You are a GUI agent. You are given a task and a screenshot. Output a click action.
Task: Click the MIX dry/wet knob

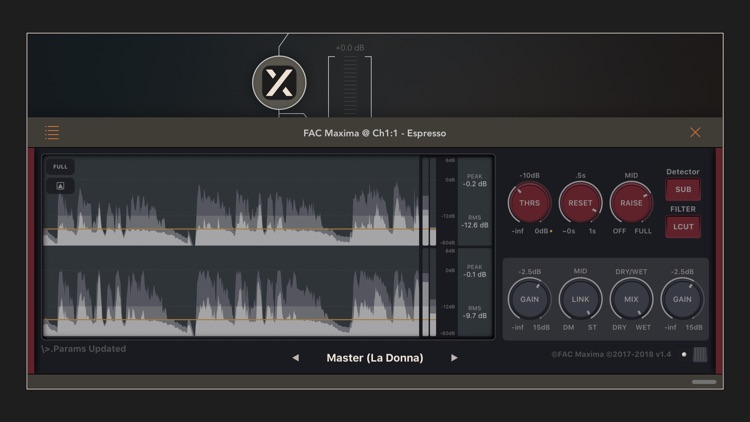[631, 299]
